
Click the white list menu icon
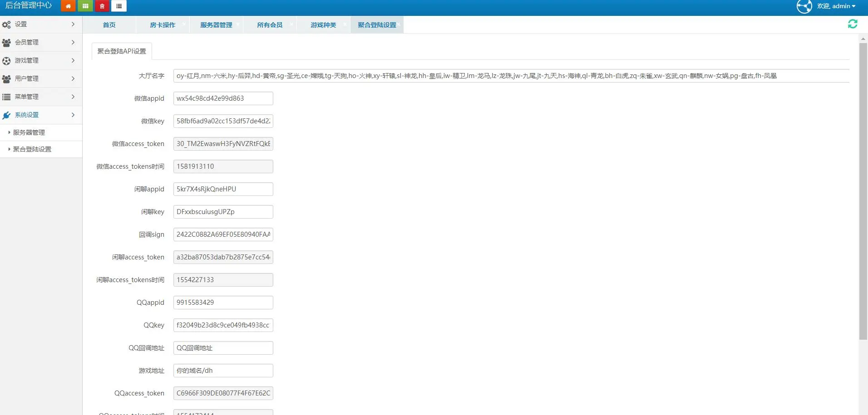tap(119, 6)
